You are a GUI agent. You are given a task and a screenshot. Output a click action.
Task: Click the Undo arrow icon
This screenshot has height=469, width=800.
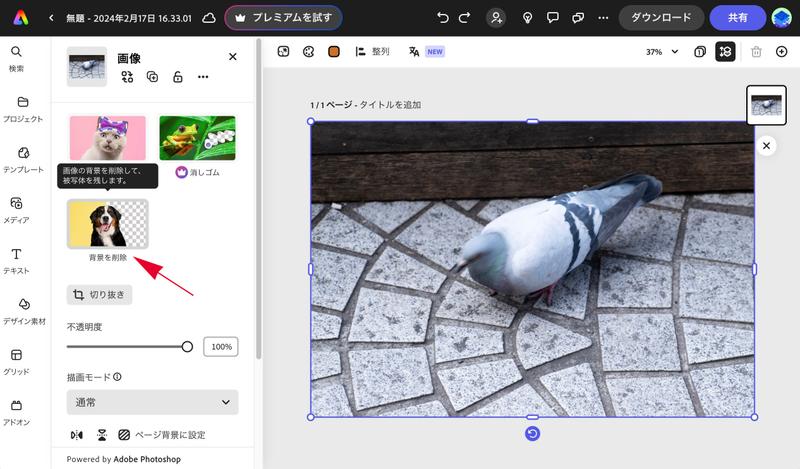443,18
